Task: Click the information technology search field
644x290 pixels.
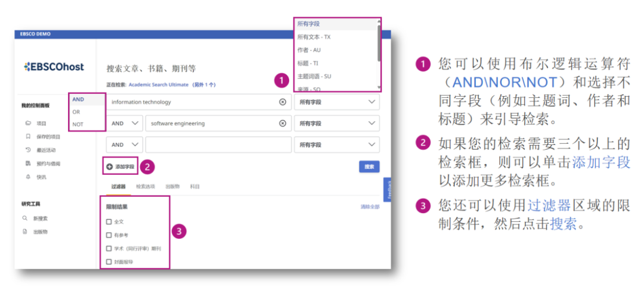Action: coord(199,102)
